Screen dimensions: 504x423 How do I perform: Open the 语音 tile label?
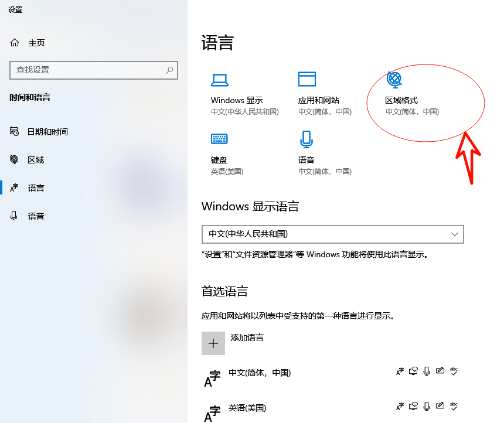306,160
